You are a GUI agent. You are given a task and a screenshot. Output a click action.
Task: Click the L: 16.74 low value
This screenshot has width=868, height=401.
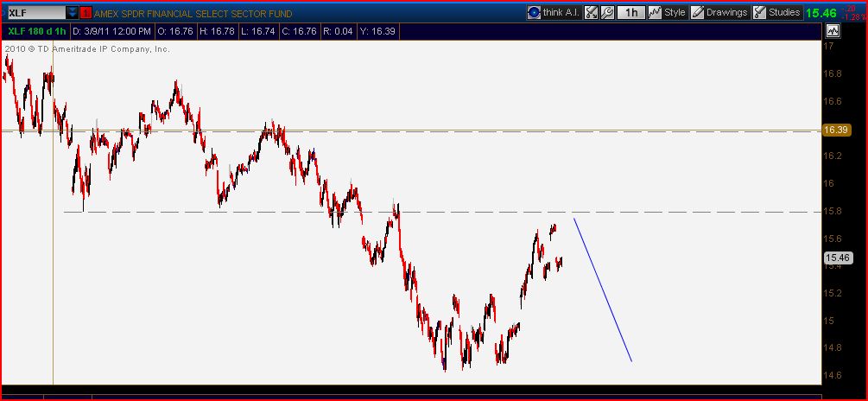(258, 32)
